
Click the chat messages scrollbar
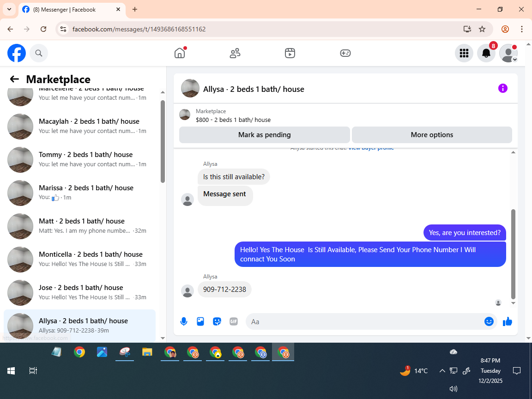coord(513,254)
